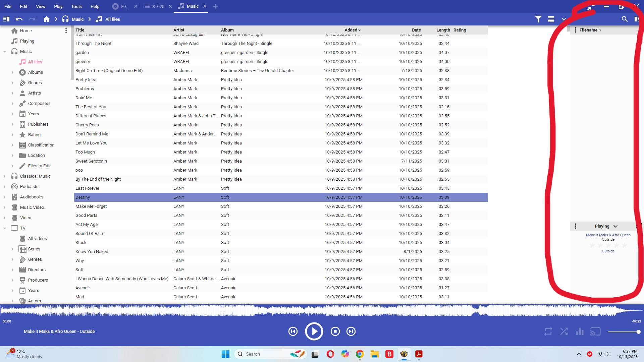Image resolution: width=644 pixels, height=362 pixels.
Task: Stop playback with the stop button
Action: [x=335, y=331]
